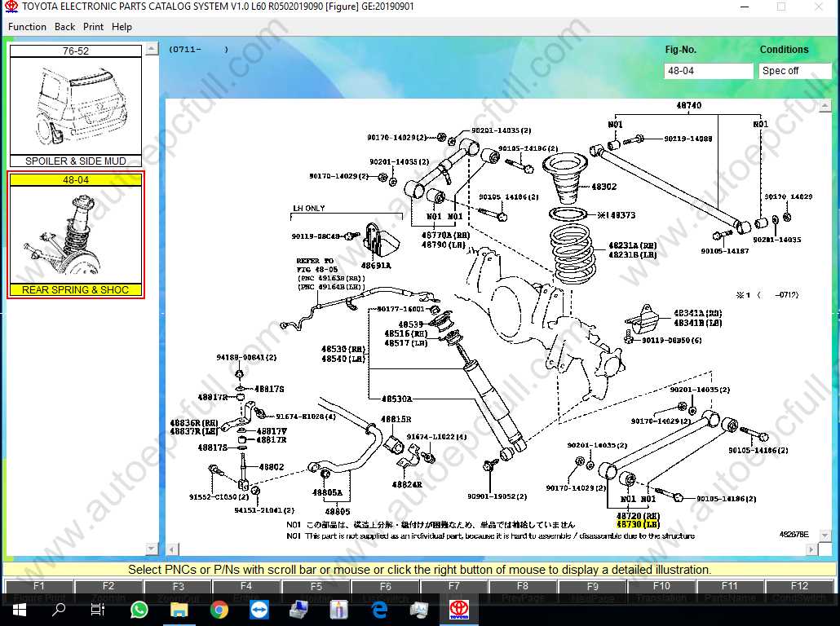Open the Print menu
The height and width of the screenshot is (626, 840).
[93, 27]
